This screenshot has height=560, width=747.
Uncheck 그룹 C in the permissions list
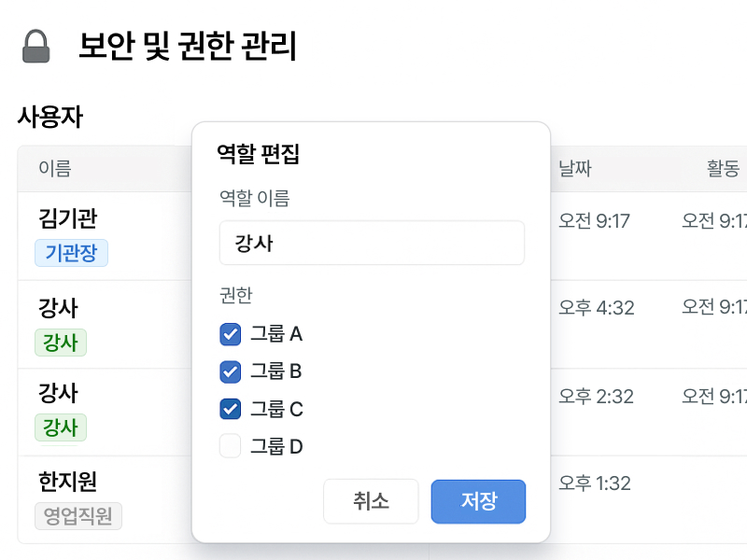229,409
